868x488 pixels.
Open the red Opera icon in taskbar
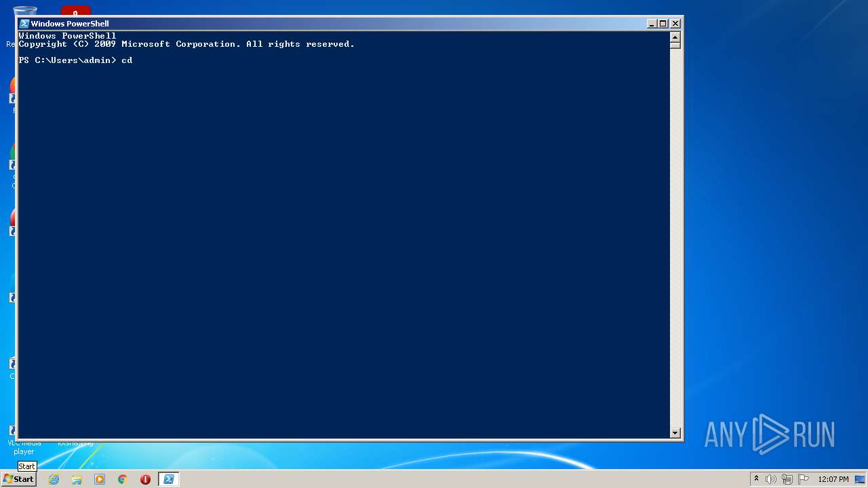click(x=145, y=479)
